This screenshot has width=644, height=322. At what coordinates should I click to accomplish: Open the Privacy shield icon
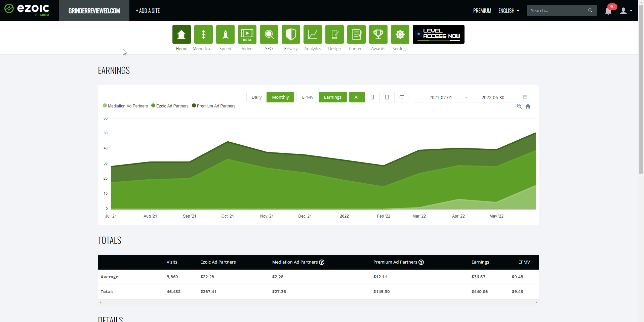tap(291, 34)
